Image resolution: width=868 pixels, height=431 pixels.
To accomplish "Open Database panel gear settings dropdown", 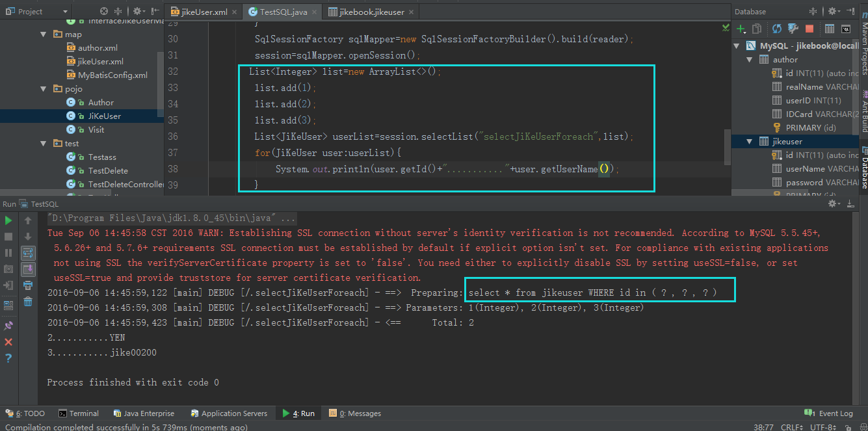I will coord(834,11).
